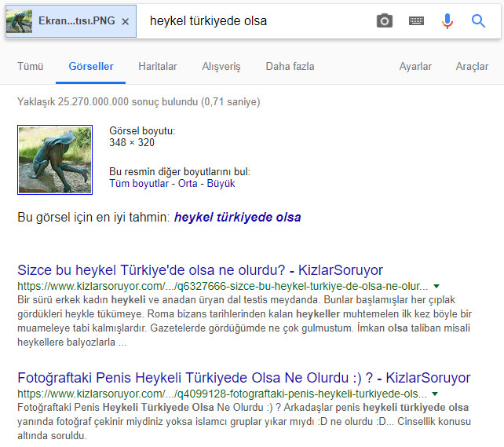Click the Görsel boyutu 348 × 320 text

point(142,137)
